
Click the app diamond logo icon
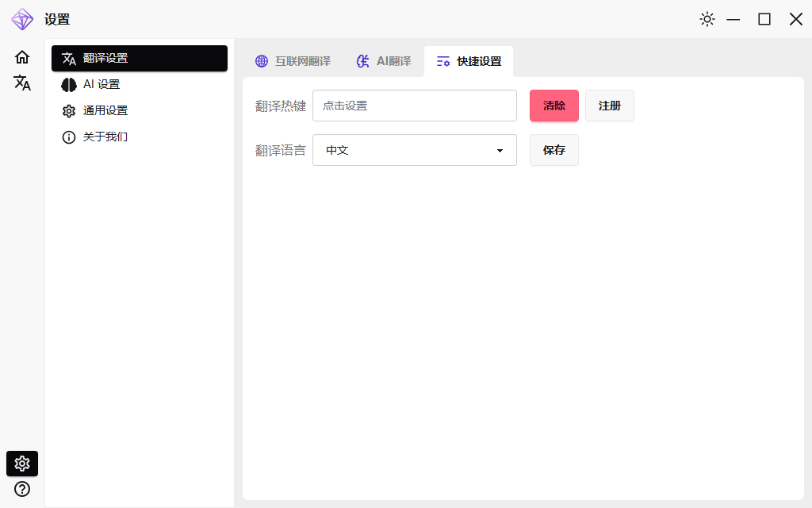point(22,19)
